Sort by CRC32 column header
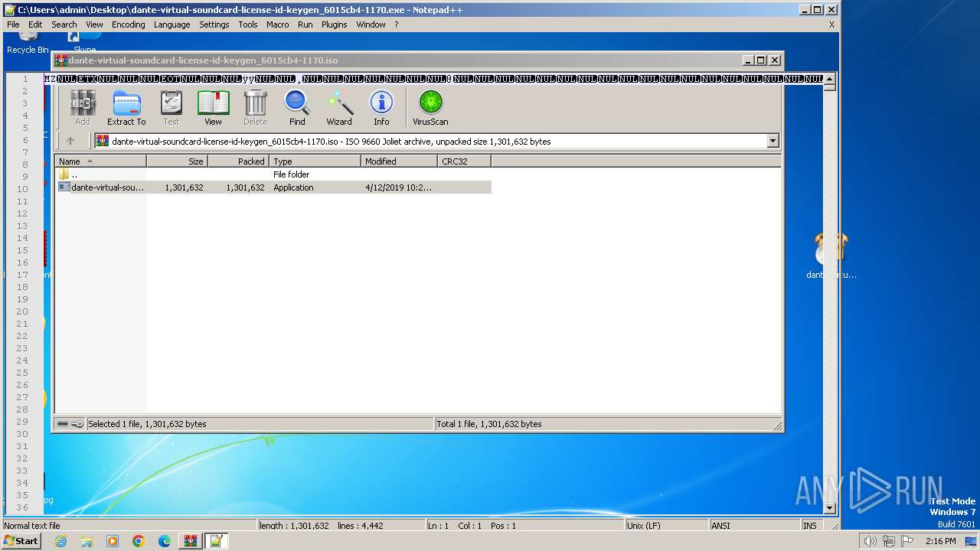 pos(464,161)
